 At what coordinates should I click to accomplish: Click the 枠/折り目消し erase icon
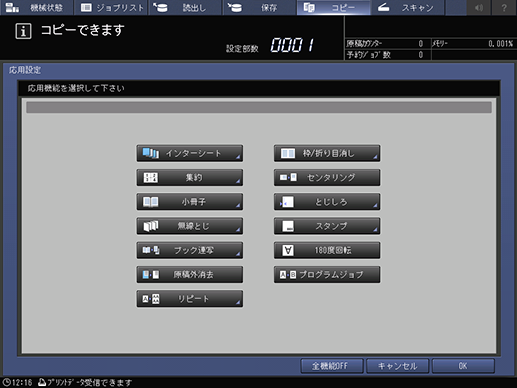click(288, 153)
